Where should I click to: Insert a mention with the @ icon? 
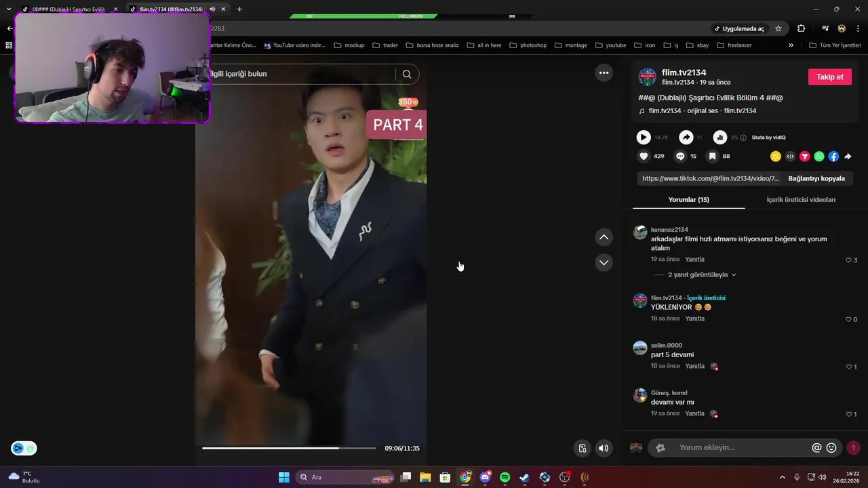click(816, 448)
